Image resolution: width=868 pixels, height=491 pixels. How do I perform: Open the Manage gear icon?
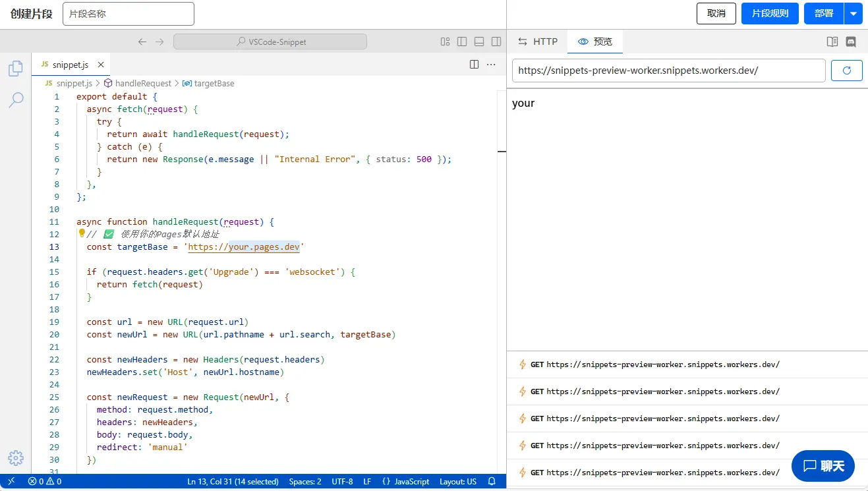(x=16, y=458)
